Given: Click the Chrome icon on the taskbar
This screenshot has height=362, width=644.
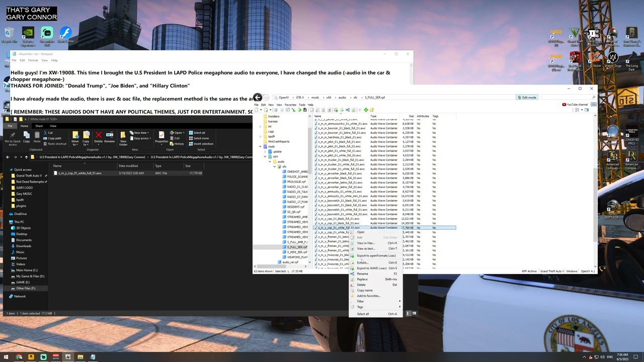Looking at the screenshot, I should click(x=19, y=357).
